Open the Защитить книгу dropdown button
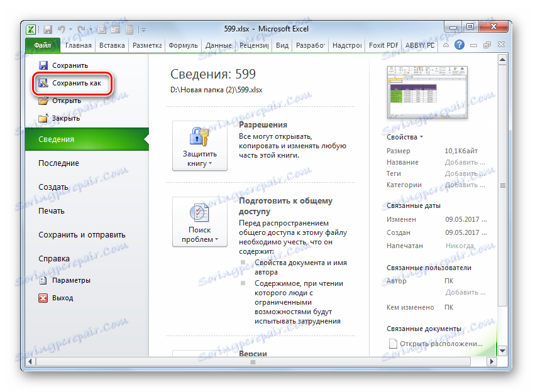Image resolution: width=533 pixels, height=392 pixels. (x=200, y=146)
